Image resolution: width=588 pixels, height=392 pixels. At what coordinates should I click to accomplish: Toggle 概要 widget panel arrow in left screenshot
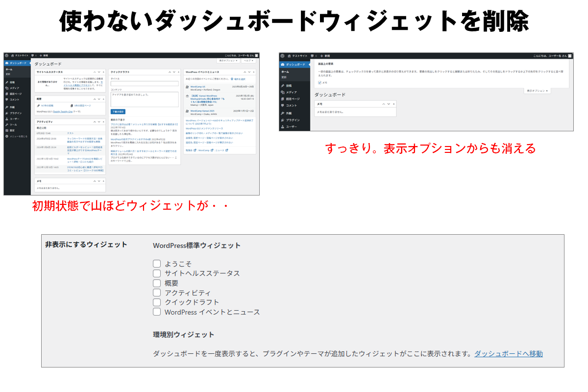pos(103,99)
